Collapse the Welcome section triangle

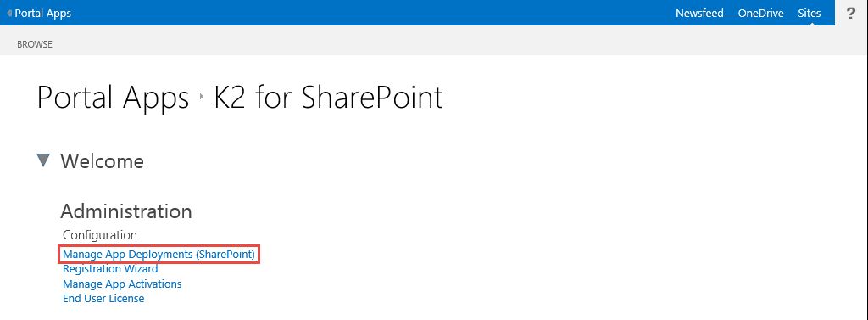point(42,160)
